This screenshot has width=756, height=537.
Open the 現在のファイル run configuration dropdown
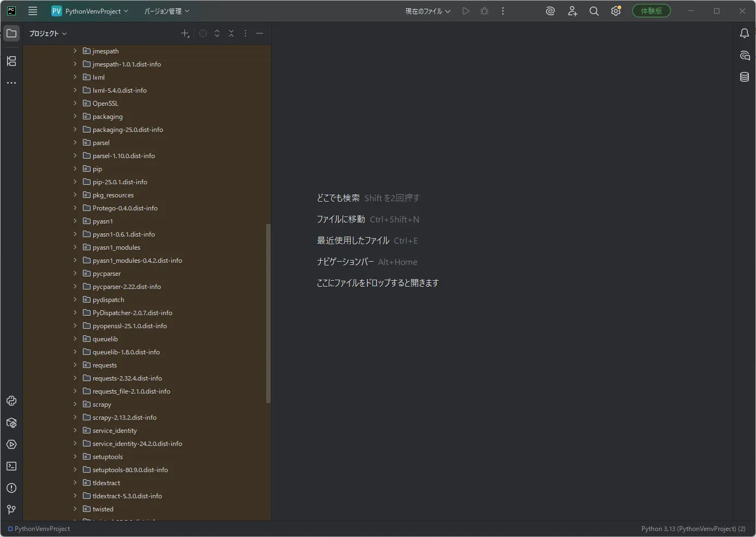point(428,11)
